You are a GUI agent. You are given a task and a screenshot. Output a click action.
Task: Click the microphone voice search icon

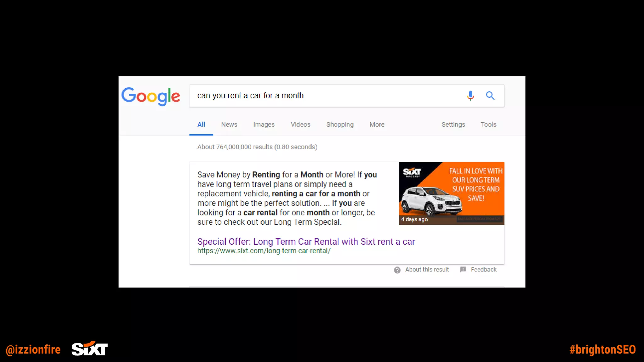[x=470, y=96]
